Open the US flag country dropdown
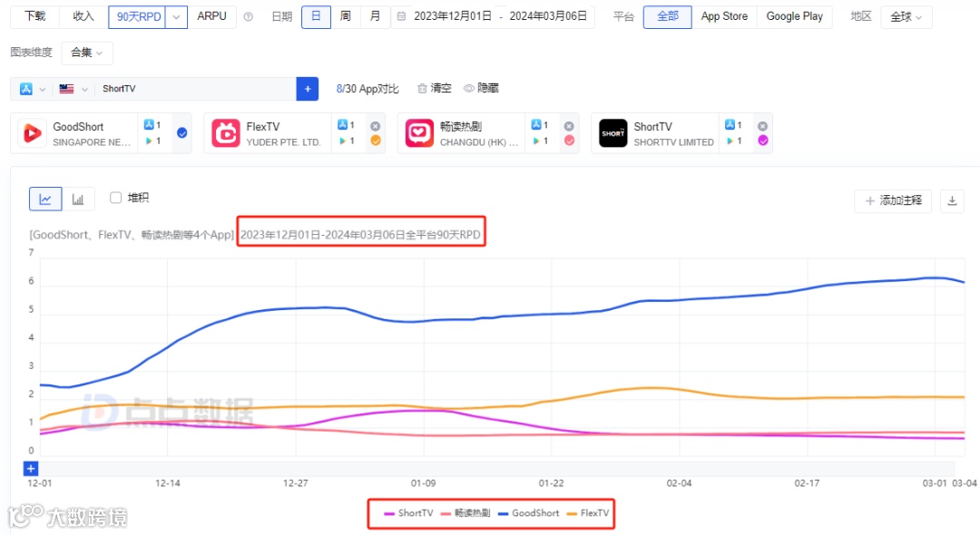Image resolution: width=980 pixels, height=535 pixels. (73, 89)
